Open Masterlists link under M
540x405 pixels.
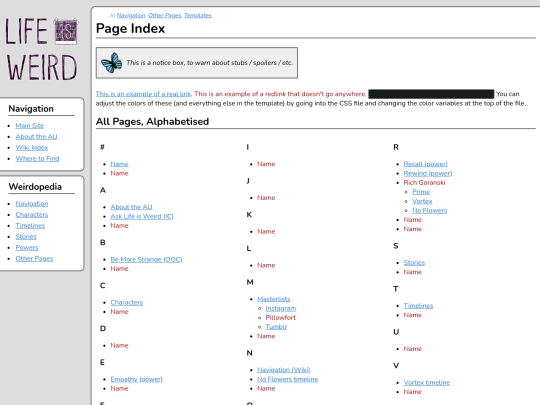(274, 299)
